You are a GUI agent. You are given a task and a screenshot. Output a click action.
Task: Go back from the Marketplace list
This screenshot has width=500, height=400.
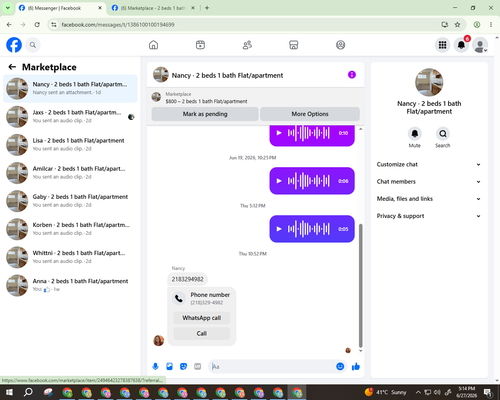(12, 67)
